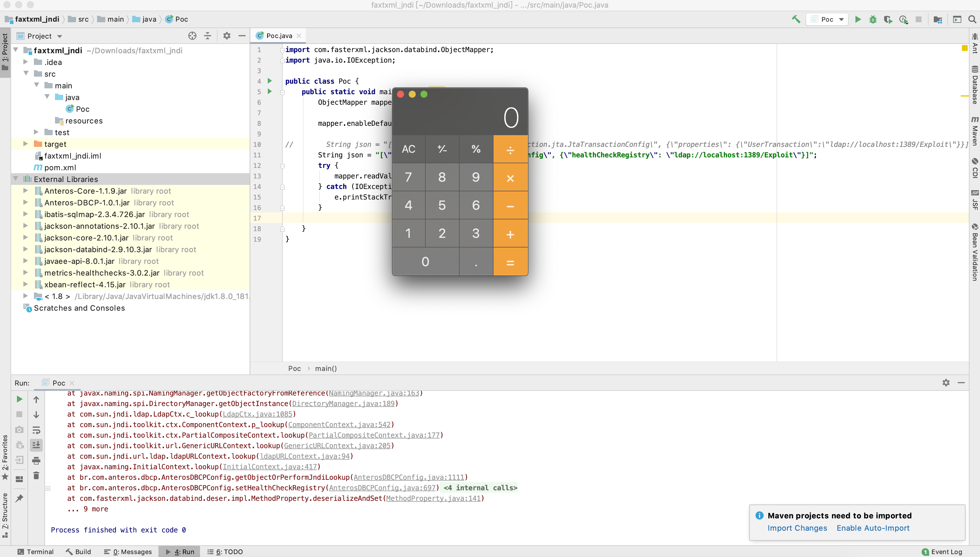Open Run panel settings gear

click(946, 383)
